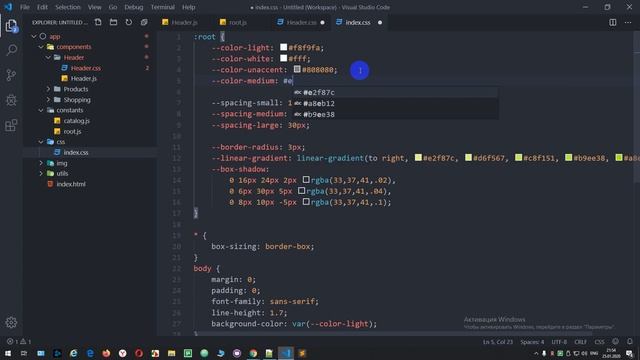Change CSS language mode

[599, 342]
